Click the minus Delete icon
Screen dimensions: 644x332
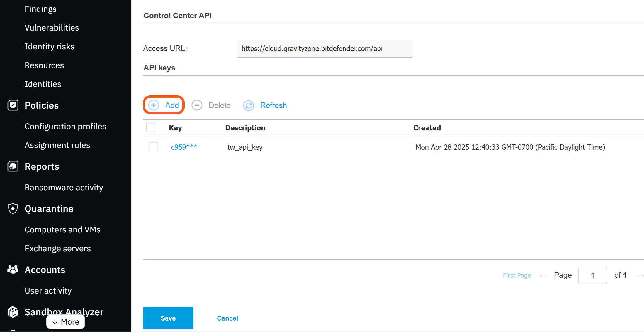tap(197, 105)
